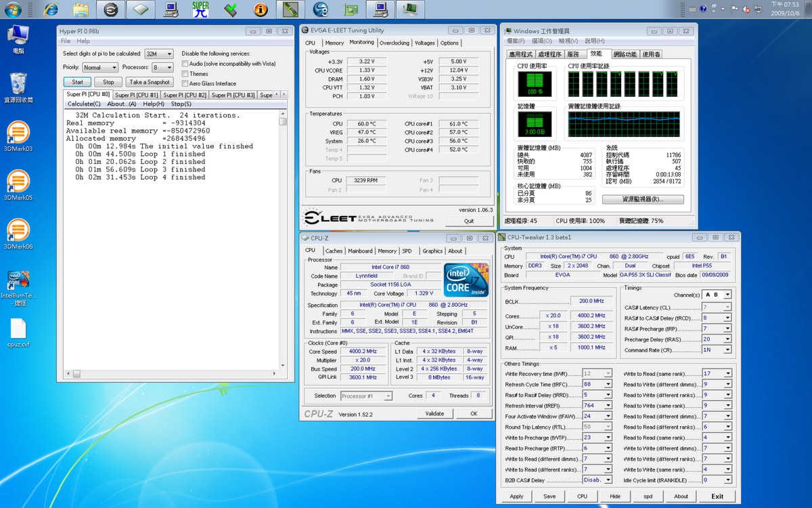
Task: Click Take a Snapshot in Hyper PI
Action: (x=149, y=82)
